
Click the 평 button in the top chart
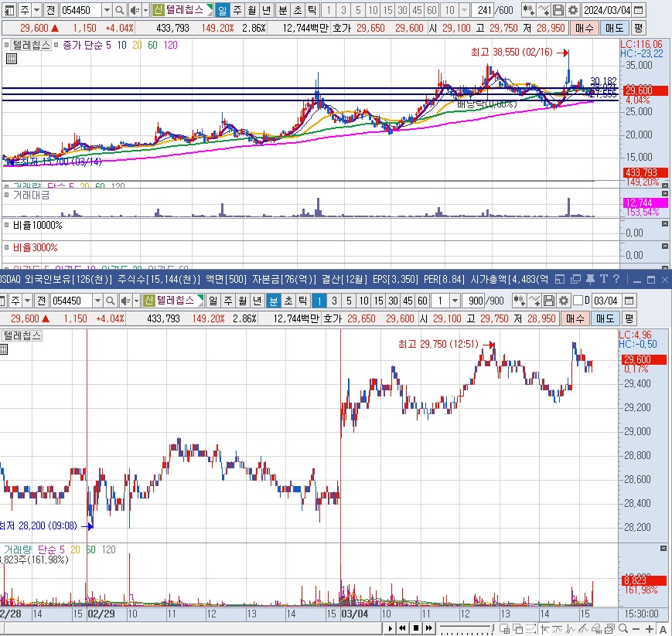pyautogui.click(x=638, y=29)
